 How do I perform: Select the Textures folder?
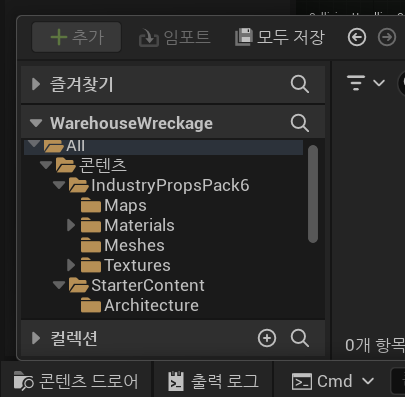click(126, 265)
